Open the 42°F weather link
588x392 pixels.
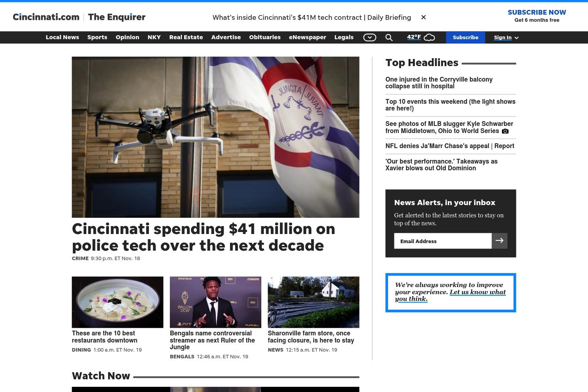[x=414, y=37]
